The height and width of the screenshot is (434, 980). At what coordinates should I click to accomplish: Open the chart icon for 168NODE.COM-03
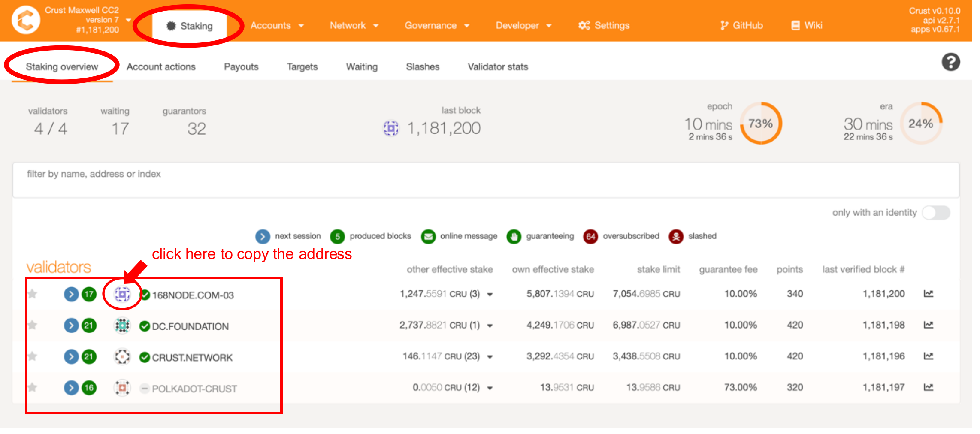[929, 294]
